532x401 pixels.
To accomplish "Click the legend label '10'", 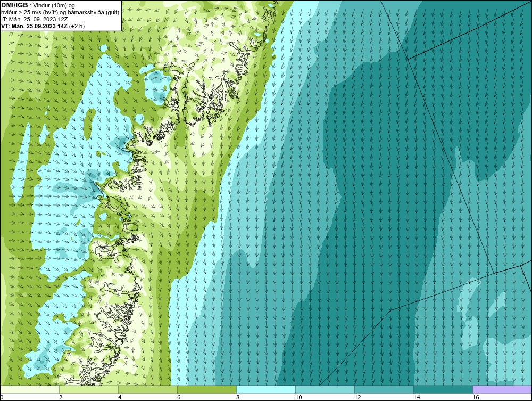I will click(x=298, y=397).
